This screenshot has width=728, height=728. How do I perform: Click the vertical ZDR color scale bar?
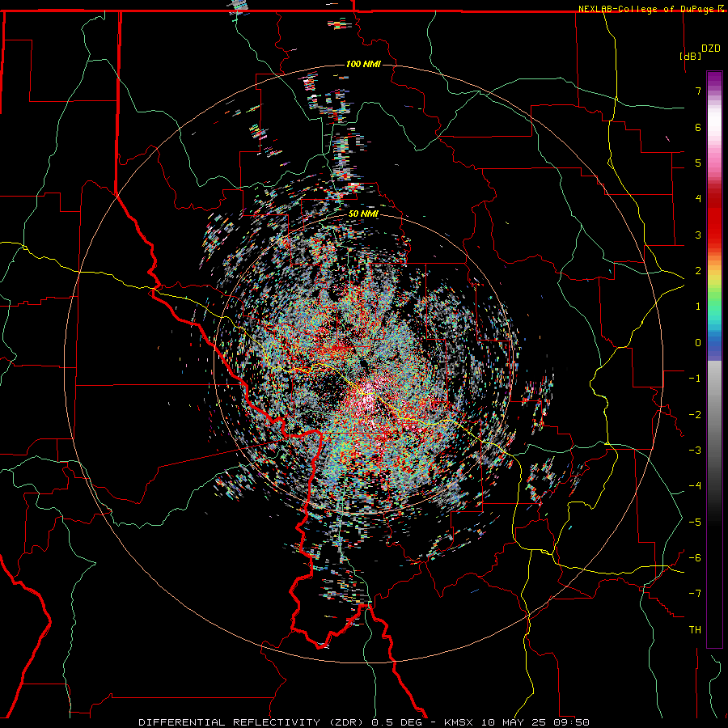(714, 359)
